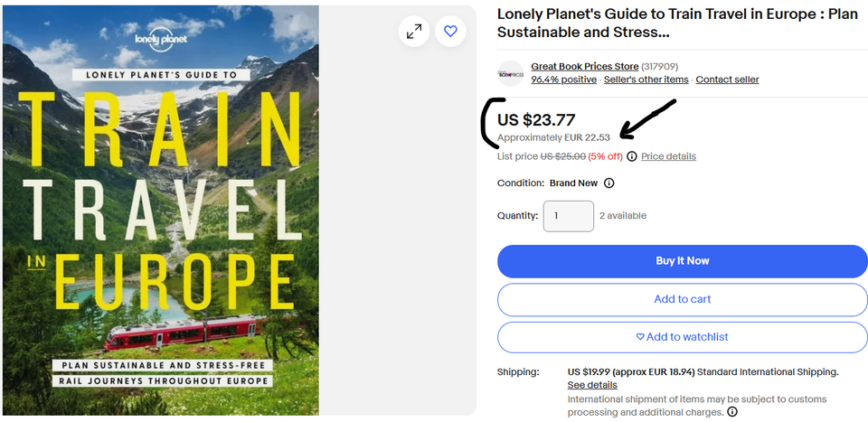View Seller's other items
Screen dimensions: 868x422
coord(646,80)
